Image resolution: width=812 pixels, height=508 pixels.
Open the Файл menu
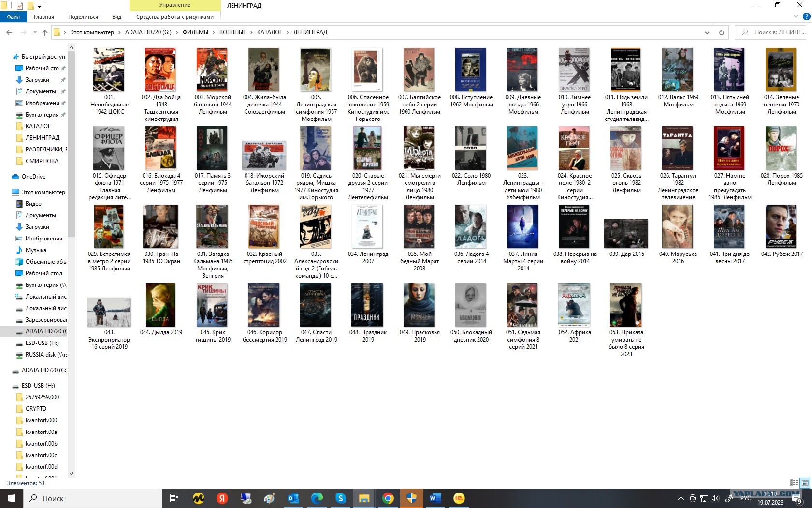pos(14,17)
